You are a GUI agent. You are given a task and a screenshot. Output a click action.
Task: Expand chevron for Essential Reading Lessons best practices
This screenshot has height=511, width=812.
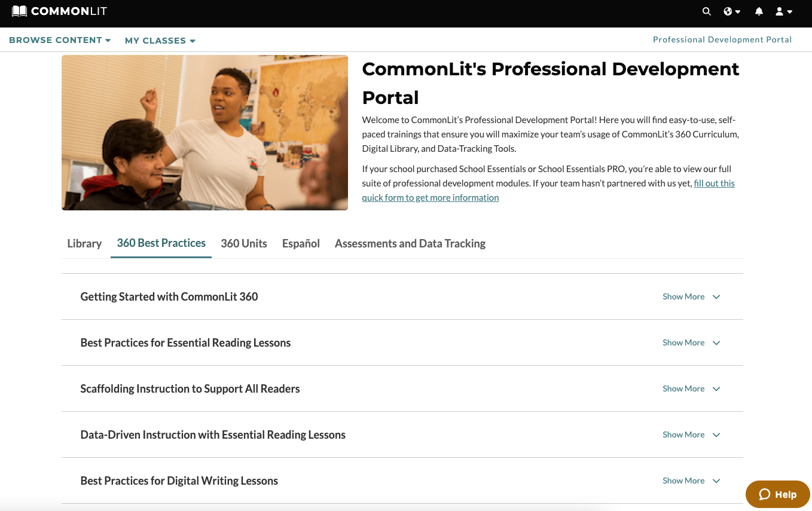[716, 343]
